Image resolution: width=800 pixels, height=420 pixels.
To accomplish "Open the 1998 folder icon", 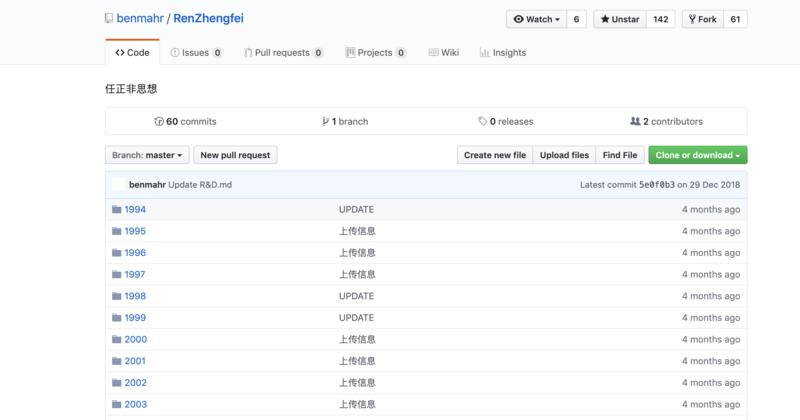I will coord(117,296).
